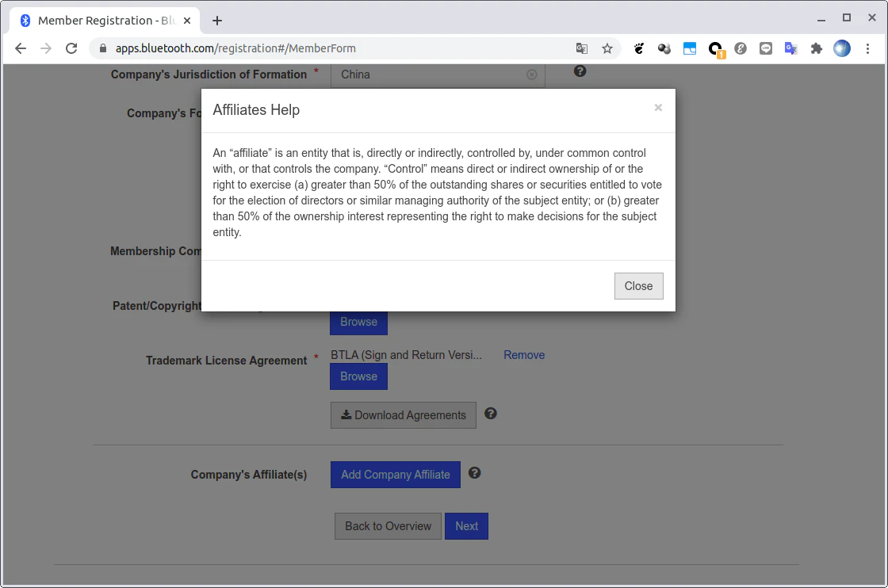Image resolution: width=888 pixels, height=588 pixels.
Task: Close the Member Registration tab
Action: pyautogui.click(x=187, y=21)
